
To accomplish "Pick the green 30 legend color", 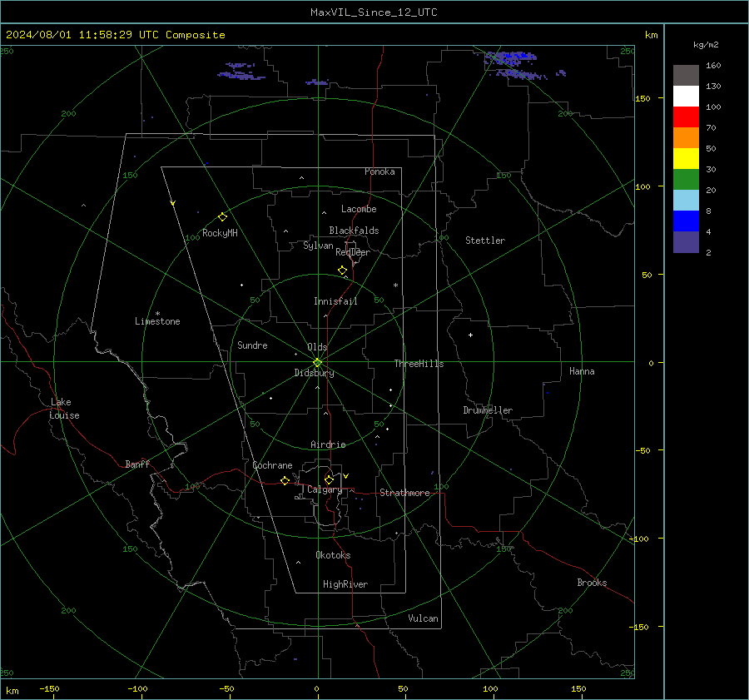I will click(x=686, y=179).
